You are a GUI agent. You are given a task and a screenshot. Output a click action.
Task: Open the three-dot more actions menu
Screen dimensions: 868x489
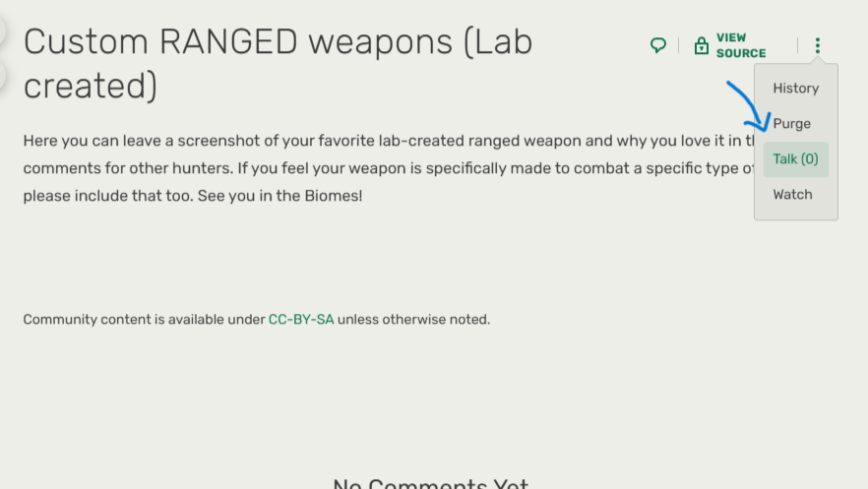point(817,46)
